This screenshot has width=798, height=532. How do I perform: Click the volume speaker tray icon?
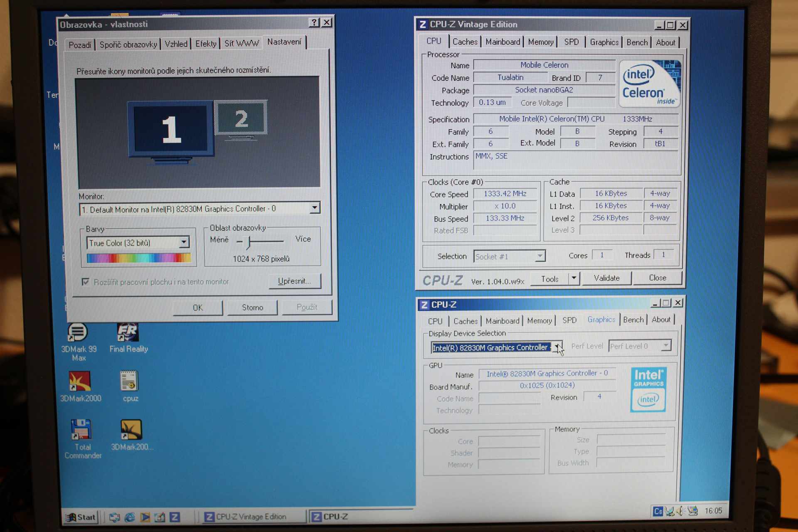[x=680, y=511]
